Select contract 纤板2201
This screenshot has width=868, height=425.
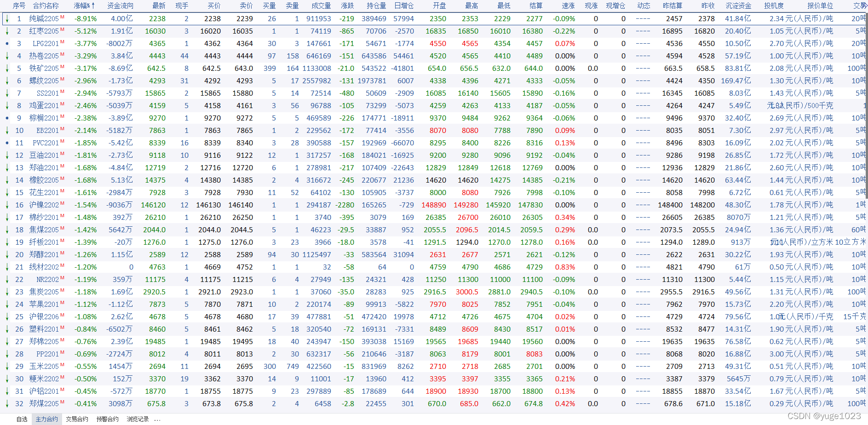tap(44, 242)
